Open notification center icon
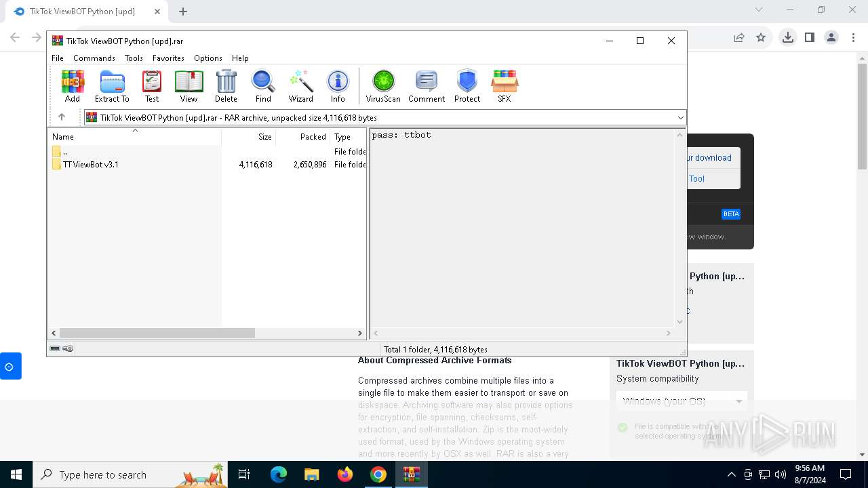The width and height of the screenshot is (868, 488). point(846,474)
